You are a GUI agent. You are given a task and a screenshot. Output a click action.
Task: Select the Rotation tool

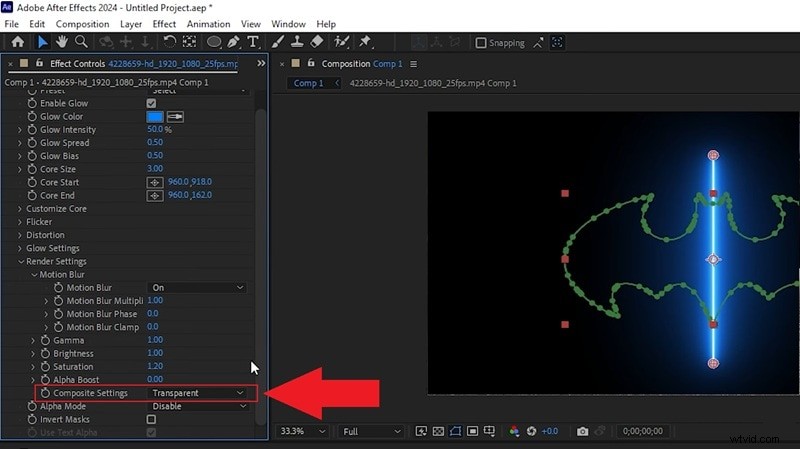(x=169, y=42)
